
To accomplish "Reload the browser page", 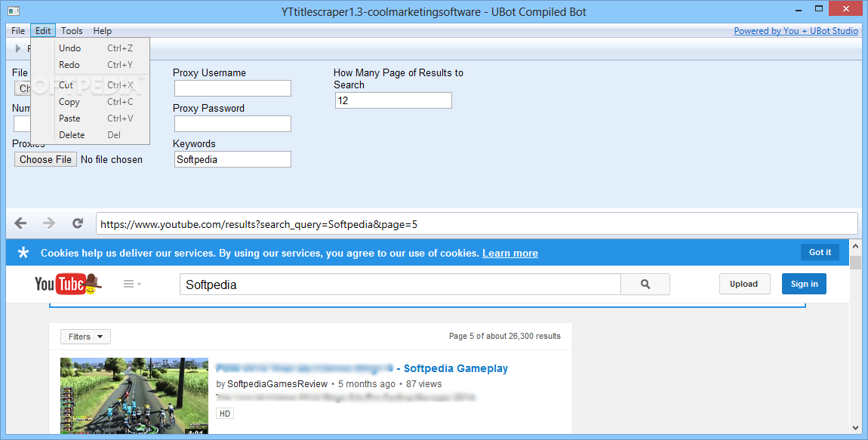I will click(x=78, y=223).
